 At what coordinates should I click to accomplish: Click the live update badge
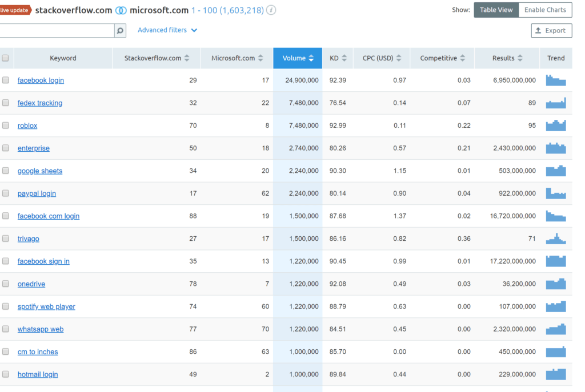(x=15, y=10)
